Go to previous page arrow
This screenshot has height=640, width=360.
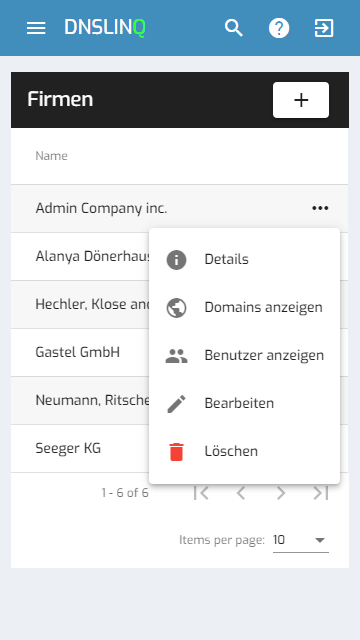click(241, 493)
